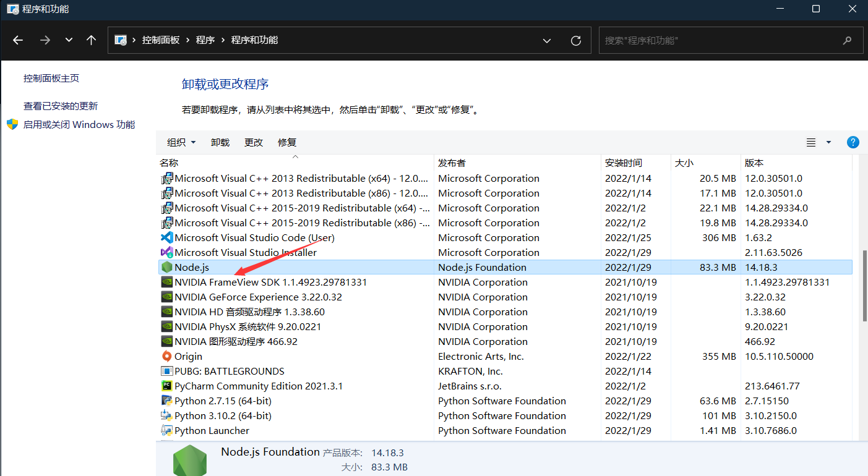
Task: Open help with the question mark icon
Action: click(853, 142)
